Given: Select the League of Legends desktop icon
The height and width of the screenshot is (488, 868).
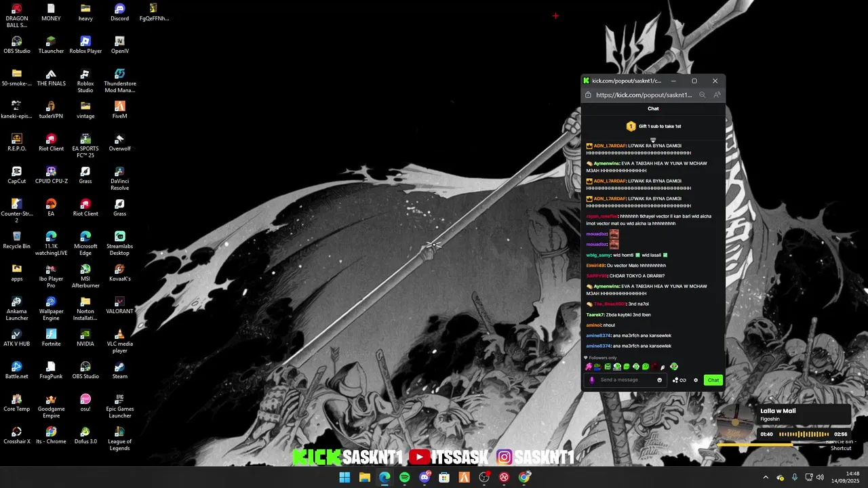Looking at the screenshot, I should point(119,439).
